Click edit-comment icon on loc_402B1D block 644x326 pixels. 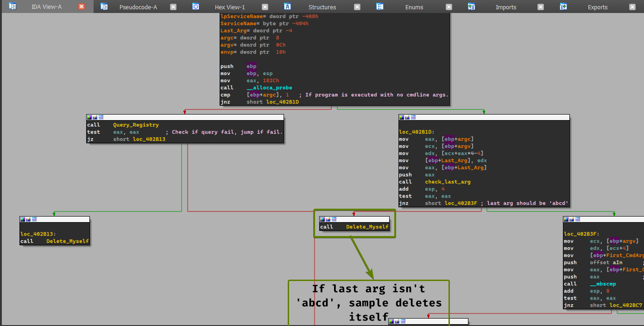coord(408,118)
